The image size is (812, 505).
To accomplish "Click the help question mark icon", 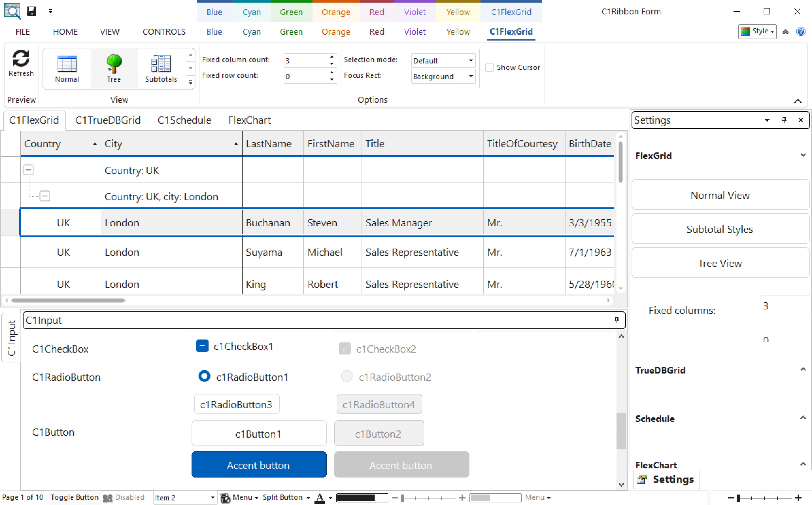I will click(x=801, y=31).
